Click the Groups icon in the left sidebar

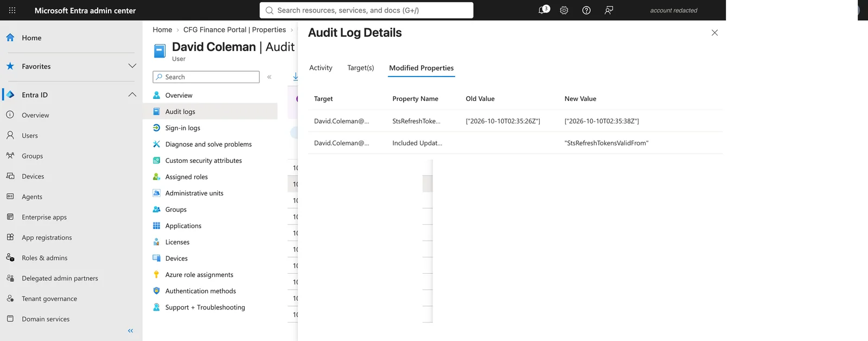(x=10, y=156)
